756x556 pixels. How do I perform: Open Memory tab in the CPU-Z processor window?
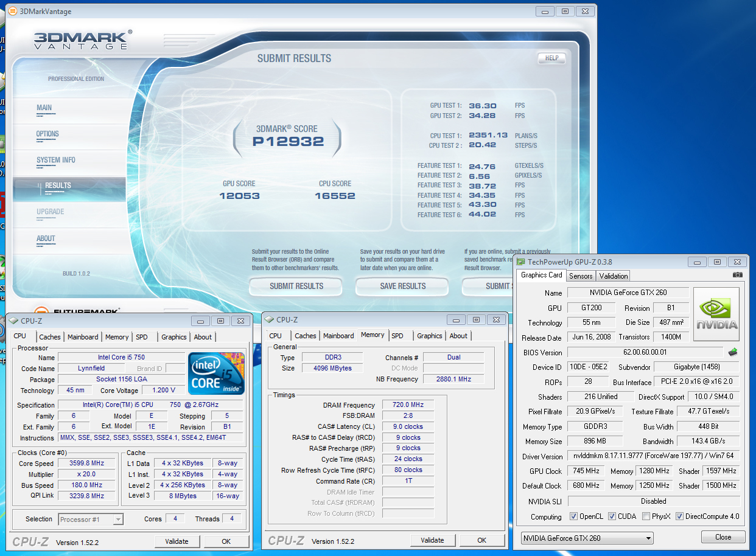click(117, 337)
